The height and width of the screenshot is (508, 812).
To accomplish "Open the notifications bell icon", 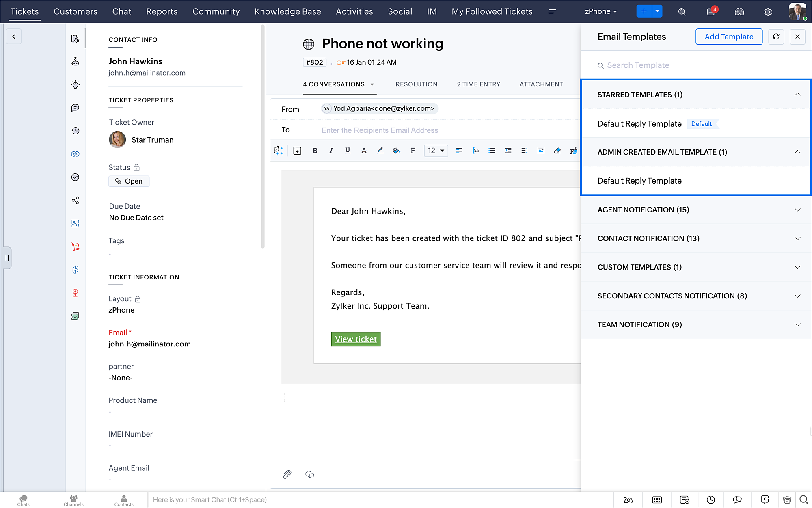I will click(711, 11).
